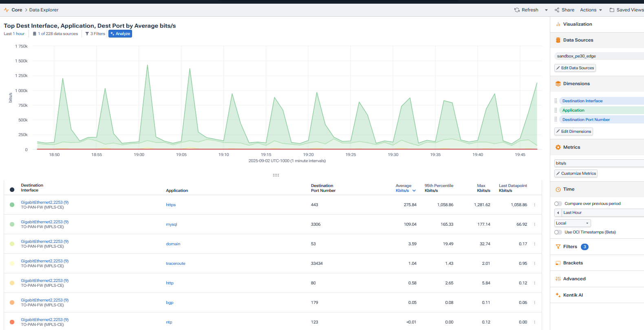Viewport: 644px width, 330px height.
Task: Toggle mysql series color dot
Action: coord(12,224)
